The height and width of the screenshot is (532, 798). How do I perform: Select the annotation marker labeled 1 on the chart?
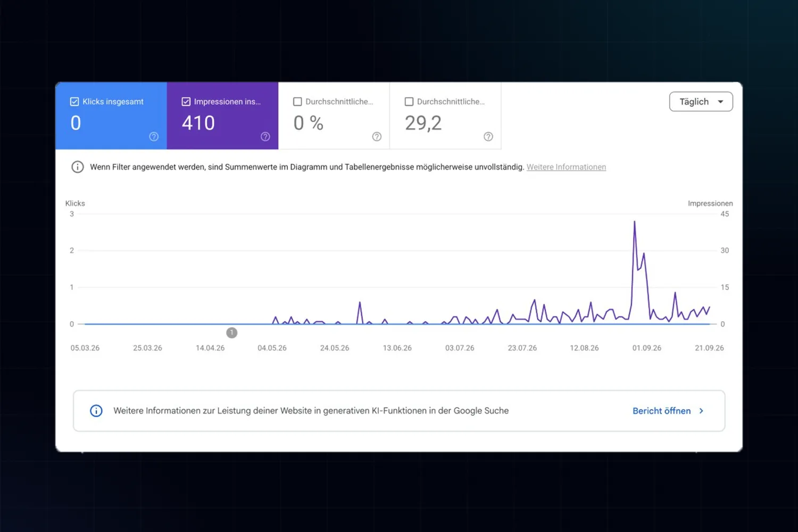[x=231, y=332]
